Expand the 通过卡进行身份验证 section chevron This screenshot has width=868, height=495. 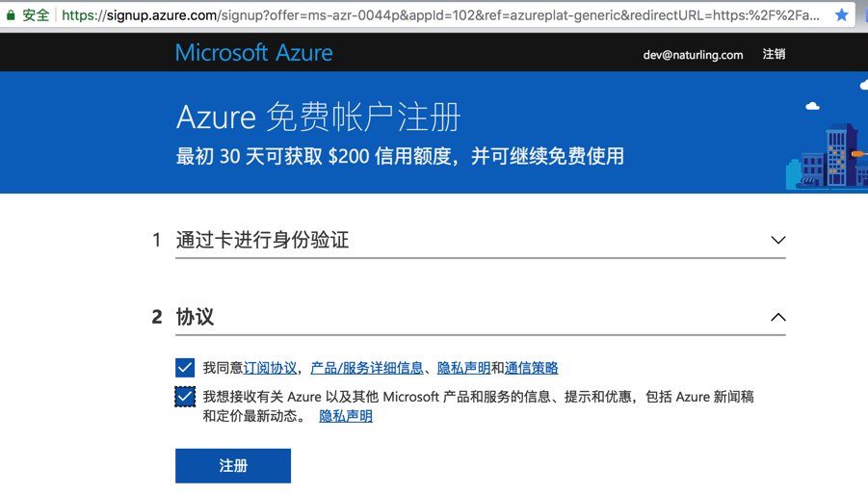777,240
